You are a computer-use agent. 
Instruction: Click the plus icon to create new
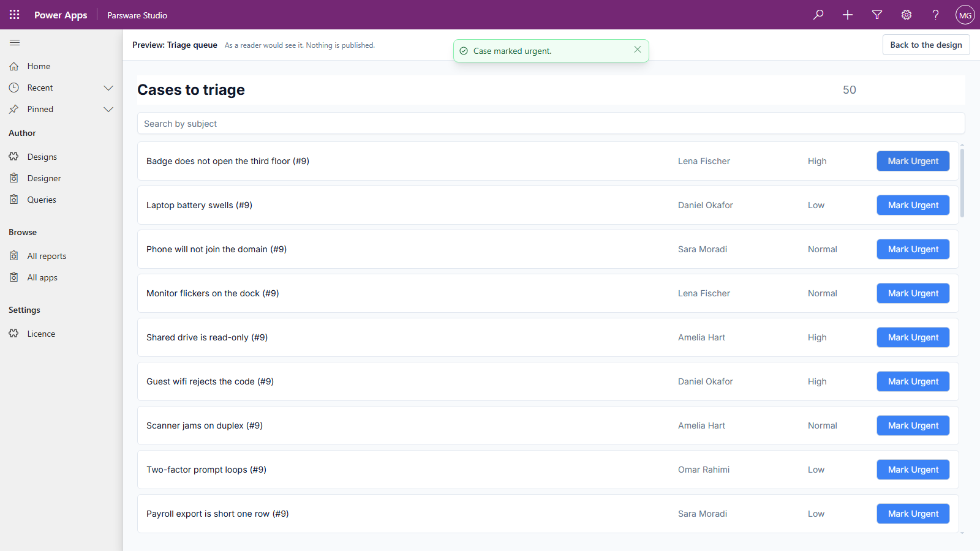848,15
